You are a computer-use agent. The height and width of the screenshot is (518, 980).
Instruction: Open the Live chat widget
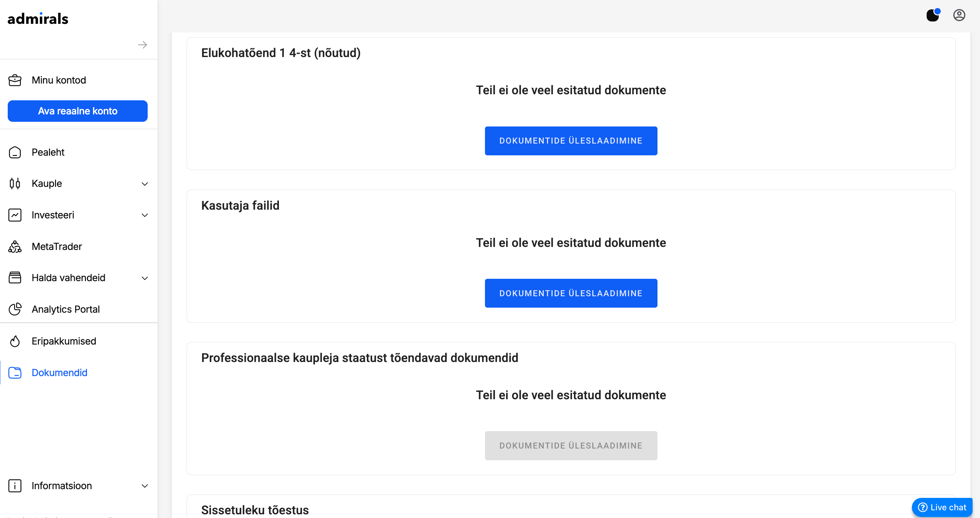[x=942, y=507]
